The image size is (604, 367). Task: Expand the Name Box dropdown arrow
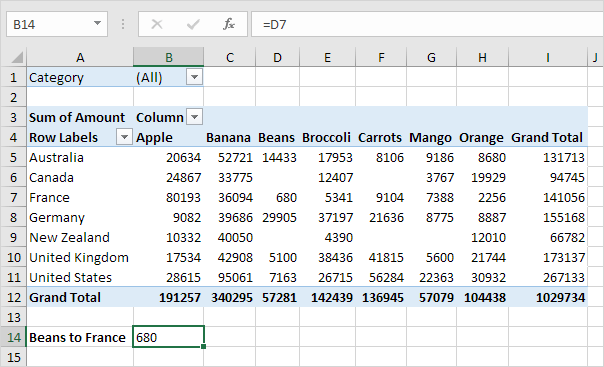click(x=97, y=24)
